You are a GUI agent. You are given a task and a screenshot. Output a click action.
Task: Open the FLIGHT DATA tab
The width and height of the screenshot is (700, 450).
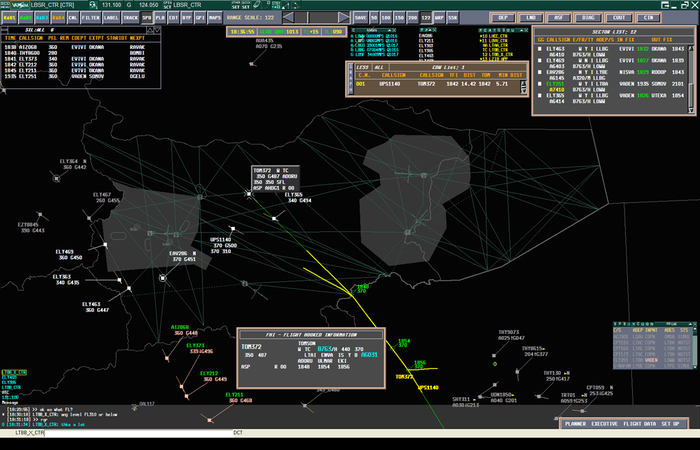click(640, 424)
